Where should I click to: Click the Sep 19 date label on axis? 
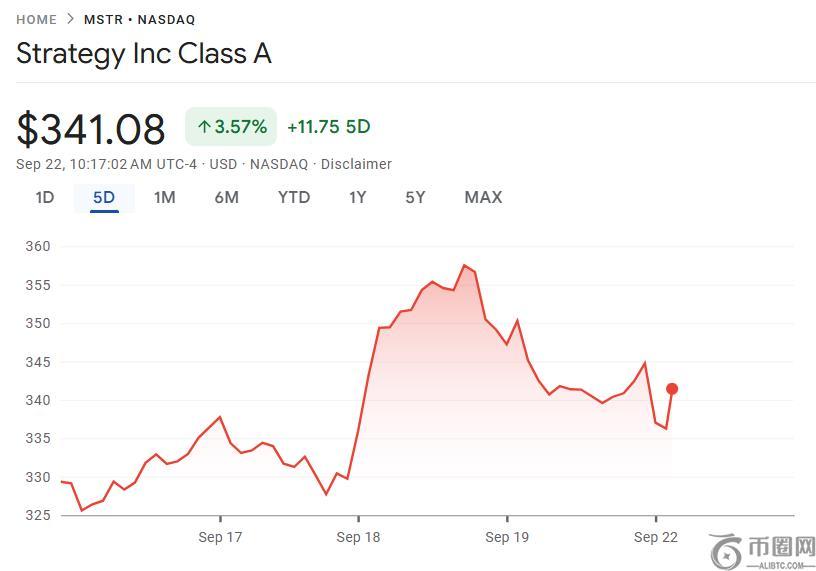point(506,537)
